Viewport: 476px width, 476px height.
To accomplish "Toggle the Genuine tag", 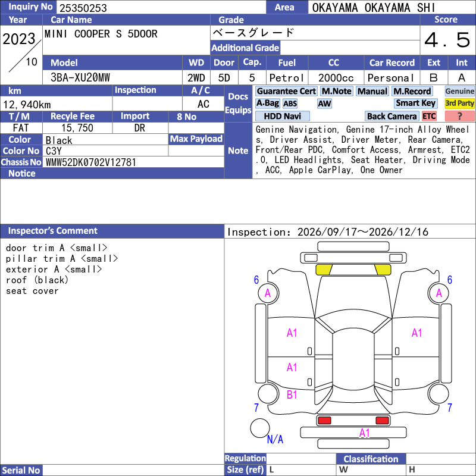I will tap(459, 91).
